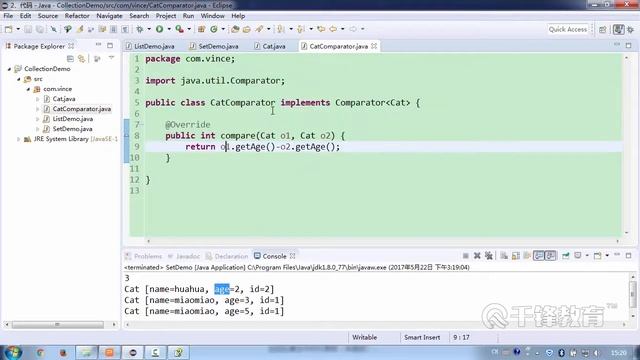
Task: Click the Eclipse taskbar icon
Action: point(133,352)
